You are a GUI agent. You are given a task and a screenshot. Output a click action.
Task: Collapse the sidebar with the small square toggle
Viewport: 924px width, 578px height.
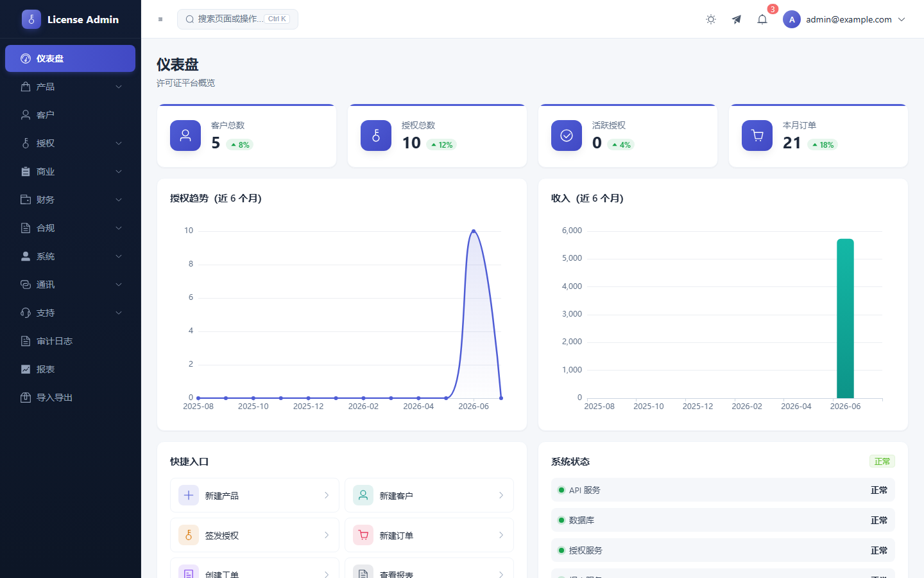point(160,19)
